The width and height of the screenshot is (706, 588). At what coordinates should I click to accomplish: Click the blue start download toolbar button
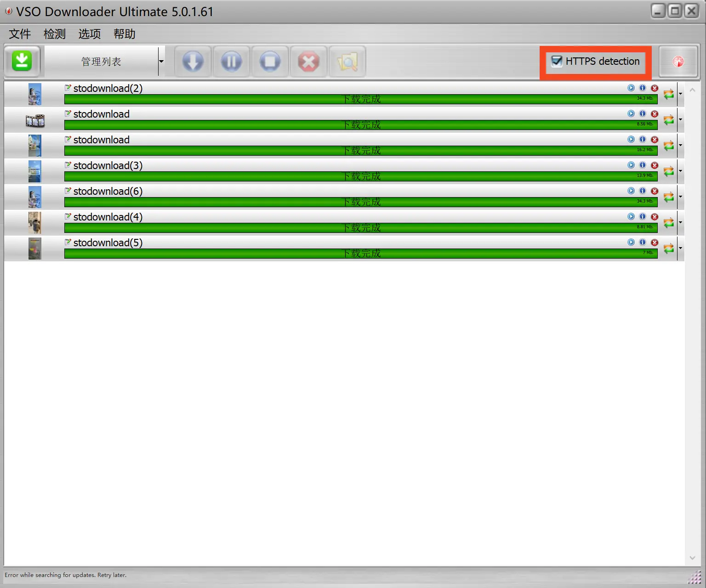tap(193, 61)
